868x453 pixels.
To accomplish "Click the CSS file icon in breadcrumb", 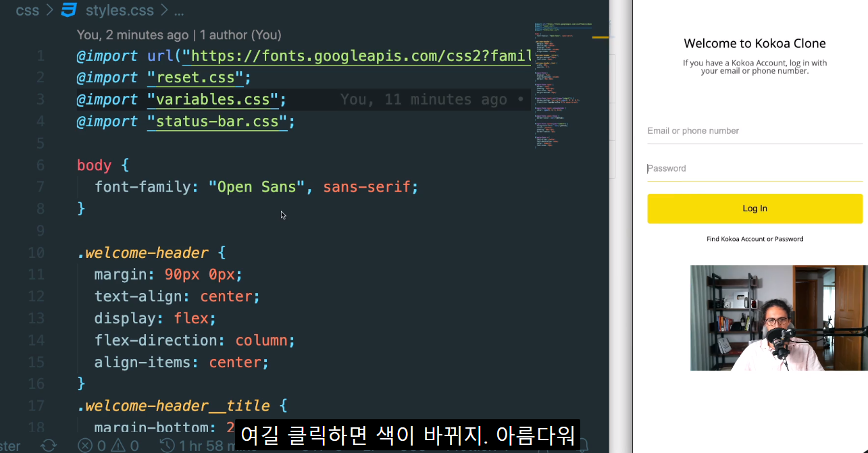I will [69, 11].
